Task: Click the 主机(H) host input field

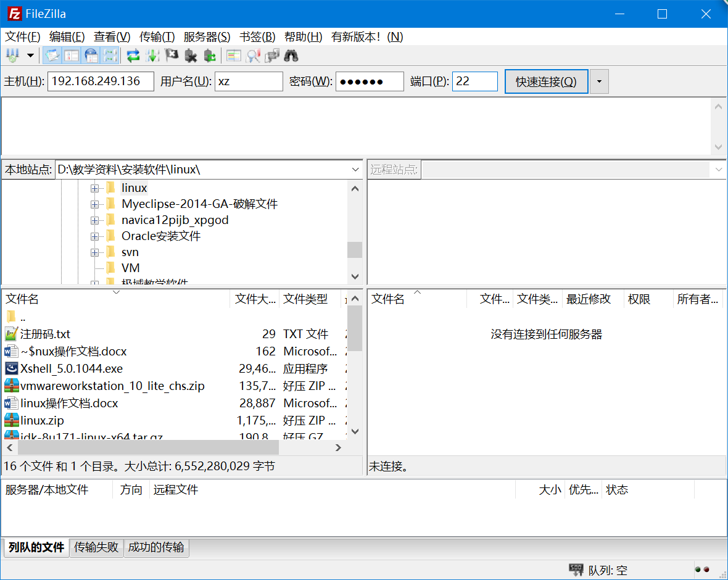Action: (101, 81)
